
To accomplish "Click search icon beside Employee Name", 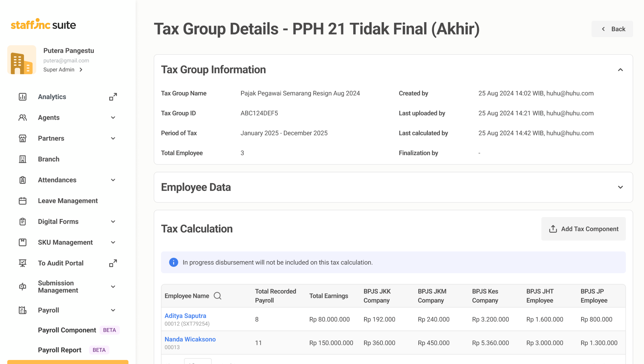I will [x=217, y=296].
